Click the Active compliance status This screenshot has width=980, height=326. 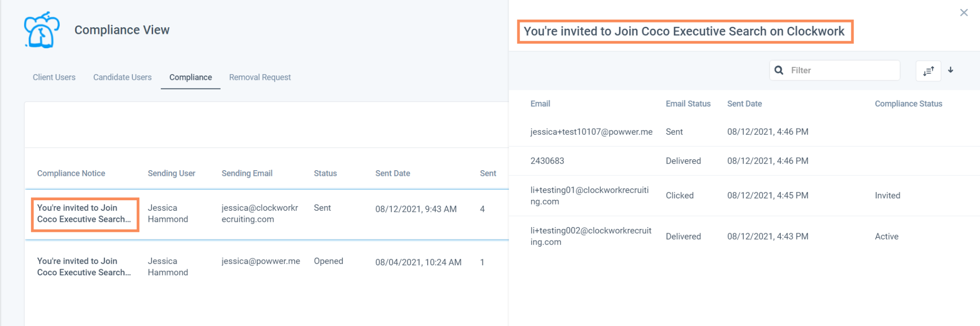[887, 237]
